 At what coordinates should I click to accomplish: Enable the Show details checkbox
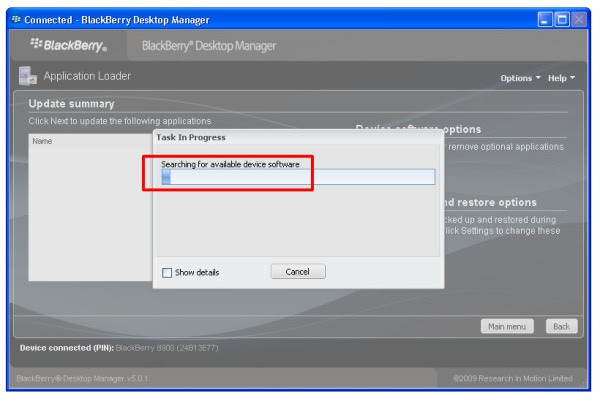click(x=167, y=272)
